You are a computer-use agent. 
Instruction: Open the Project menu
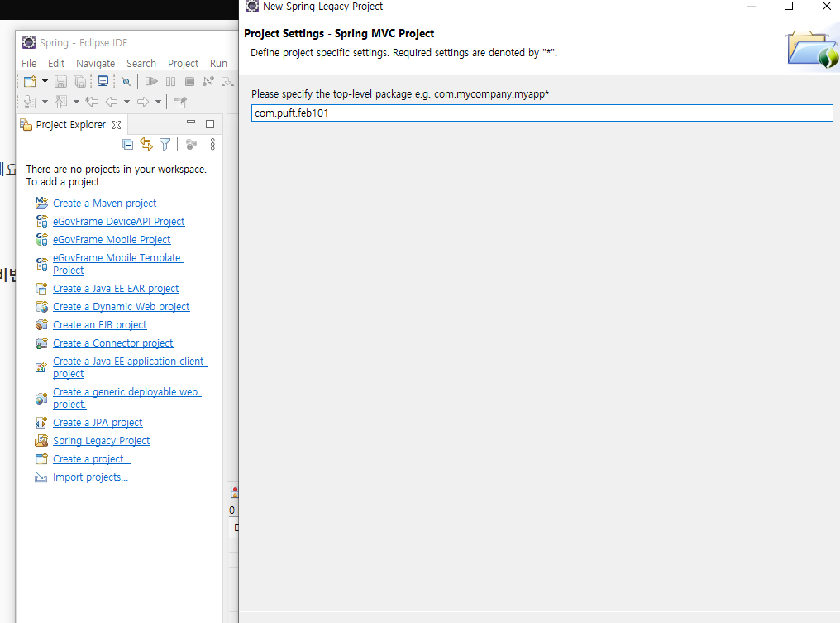point(184,63)
